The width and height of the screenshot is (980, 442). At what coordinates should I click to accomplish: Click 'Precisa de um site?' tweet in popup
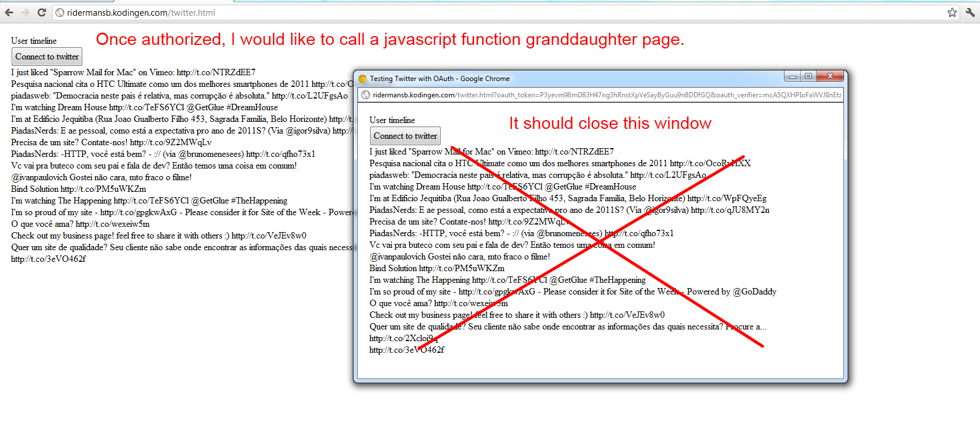click(x=469, y=222)
